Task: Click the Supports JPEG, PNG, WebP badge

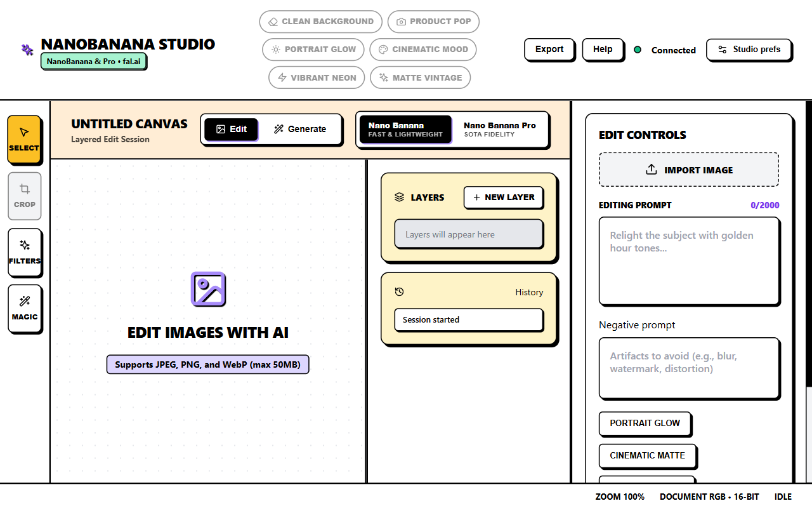Action: pyautogui.click(x=207, y=365)
